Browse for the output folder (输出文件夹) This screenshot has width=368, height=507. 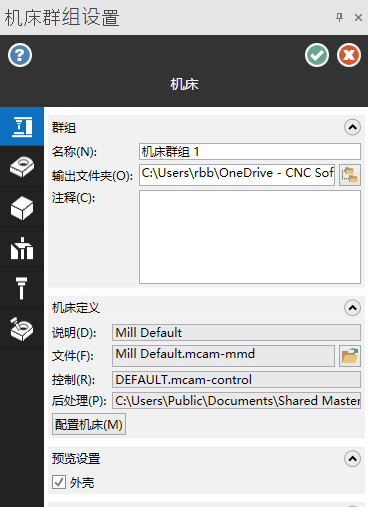(x=350, y=175)
